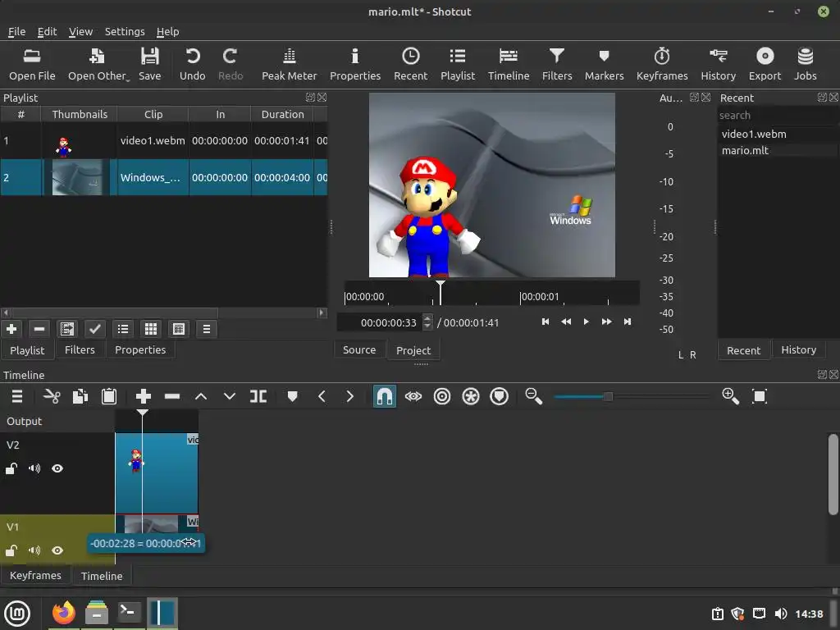The height and width of the screenshot is (630, 840).
Task: Update the playlist item button
Action: pos(67,329)
